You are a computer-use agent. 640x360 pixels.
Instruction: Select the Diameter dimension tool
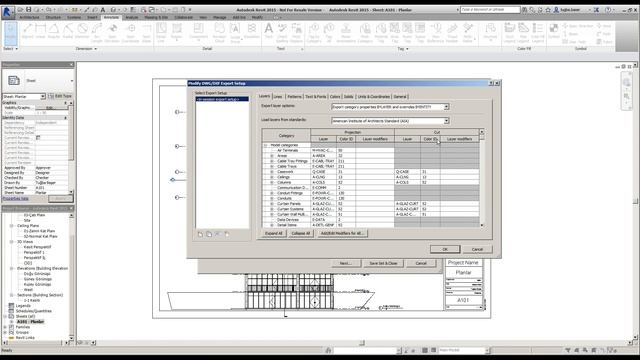tap(82, 31)
